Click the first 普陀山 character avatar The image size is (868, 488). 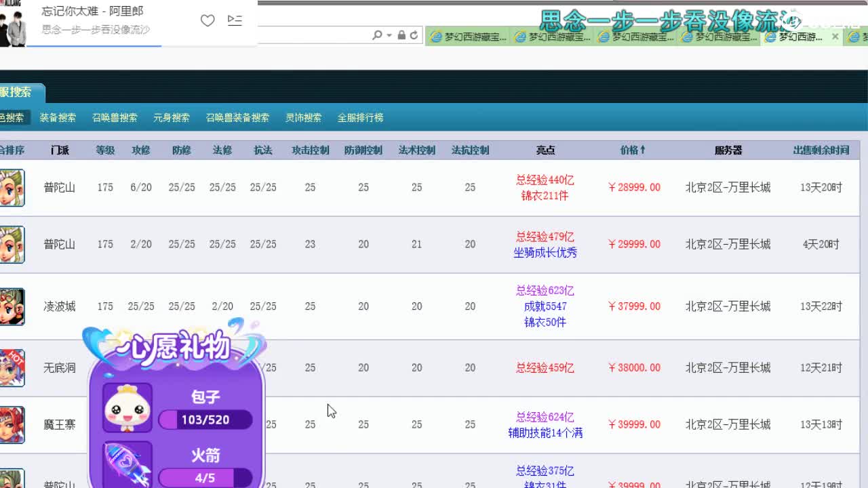click(12, 188)
